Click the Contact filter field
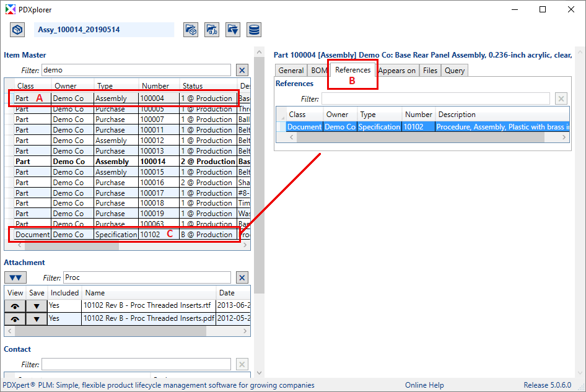This screenshot has height=392, width=586. point(136,364)
